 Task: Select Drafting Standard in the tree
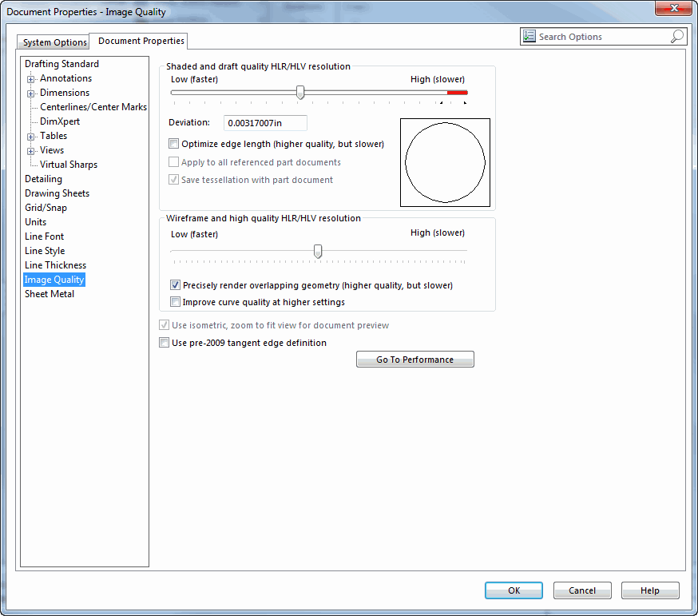coord(61,64)
